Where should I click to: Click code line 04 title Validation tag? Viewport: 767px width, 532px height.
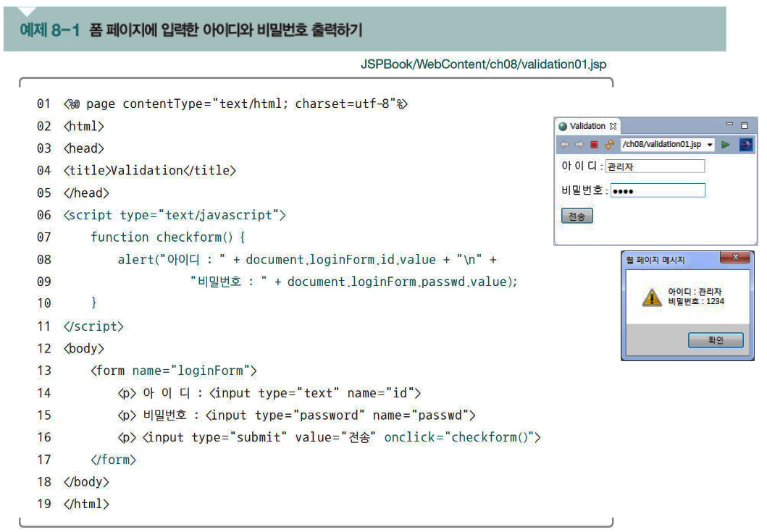coord(150,170)
